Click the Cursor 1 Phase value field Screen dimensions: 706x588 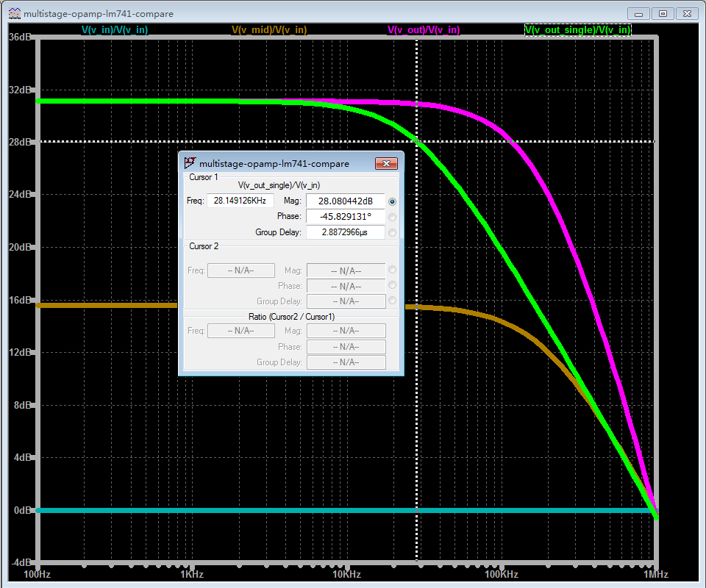pos(345,217)
